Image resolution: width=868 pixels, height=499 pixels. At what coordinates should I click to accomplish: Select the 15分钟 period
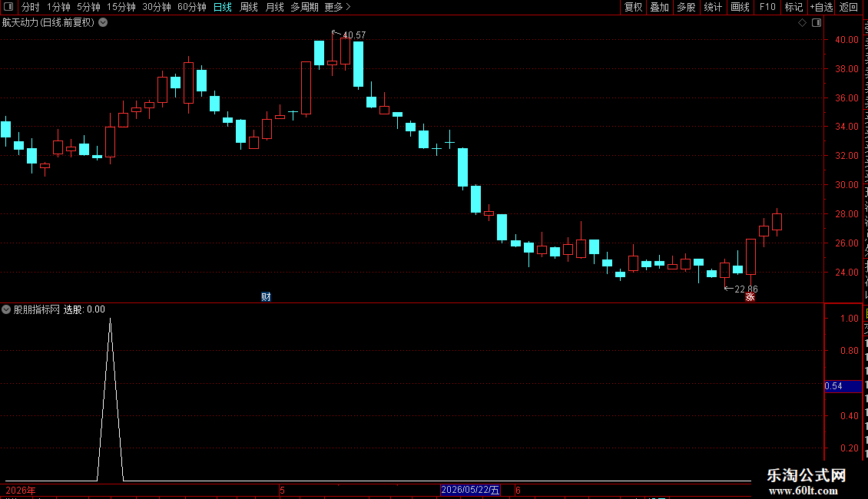click(x=121, y=7)
